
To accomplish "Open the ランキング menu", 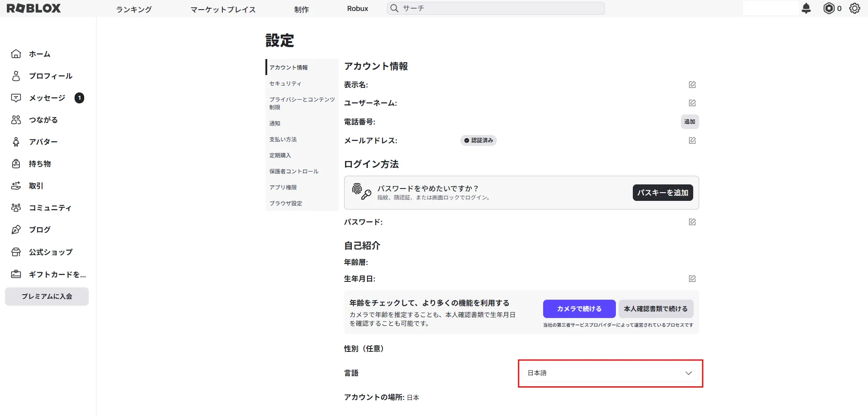I will (134, 9).
